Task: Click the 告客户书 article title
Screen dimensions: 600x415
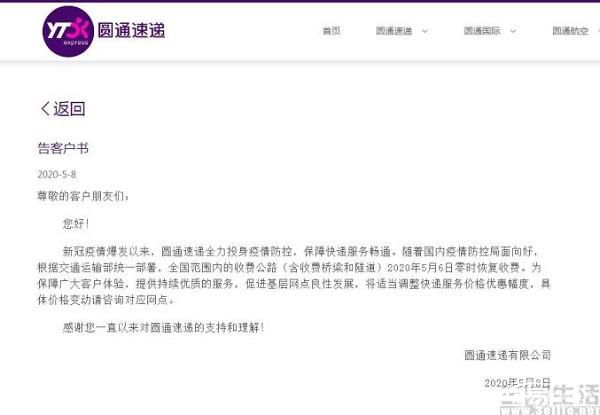Action: [x=63, y=148]
